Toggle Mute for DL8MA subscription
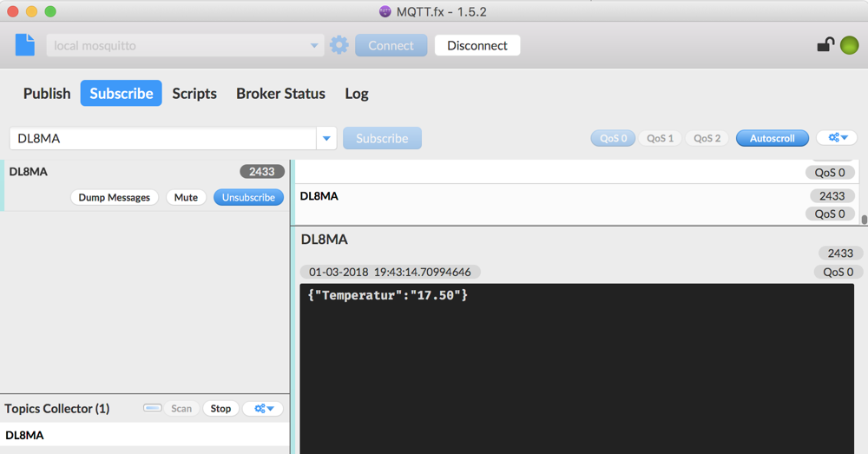 coord(186,197)
